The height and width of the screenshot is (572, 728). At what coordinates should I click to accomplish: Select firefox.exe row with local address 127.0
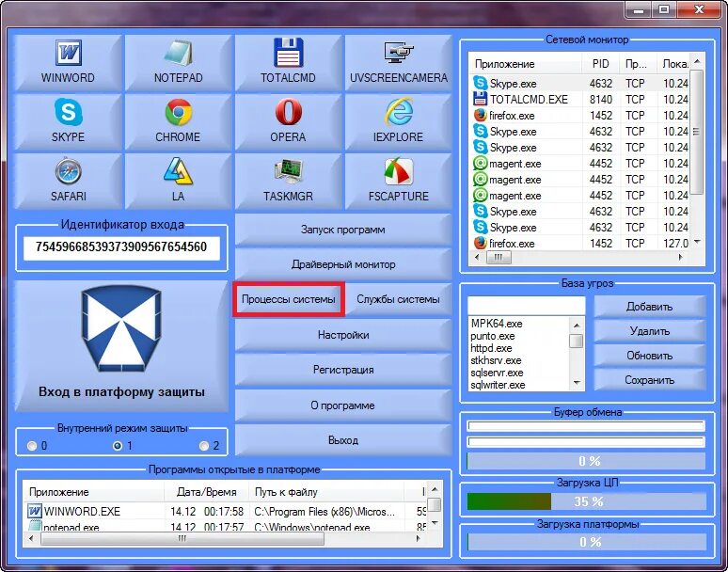[x=580, y=244]
